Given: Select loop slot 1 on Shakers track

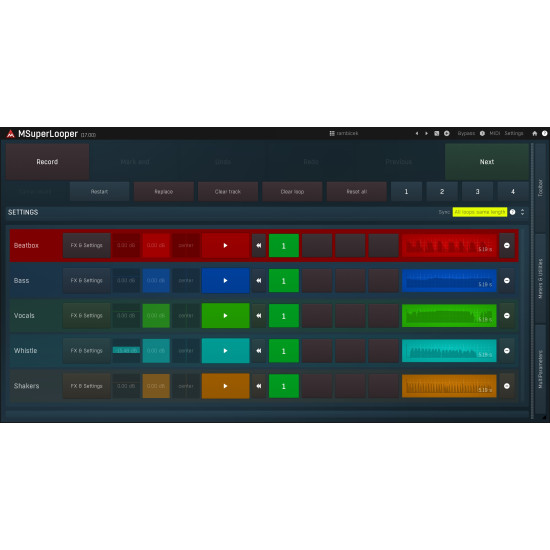Looking at the screenshot, I should [284, 386].
